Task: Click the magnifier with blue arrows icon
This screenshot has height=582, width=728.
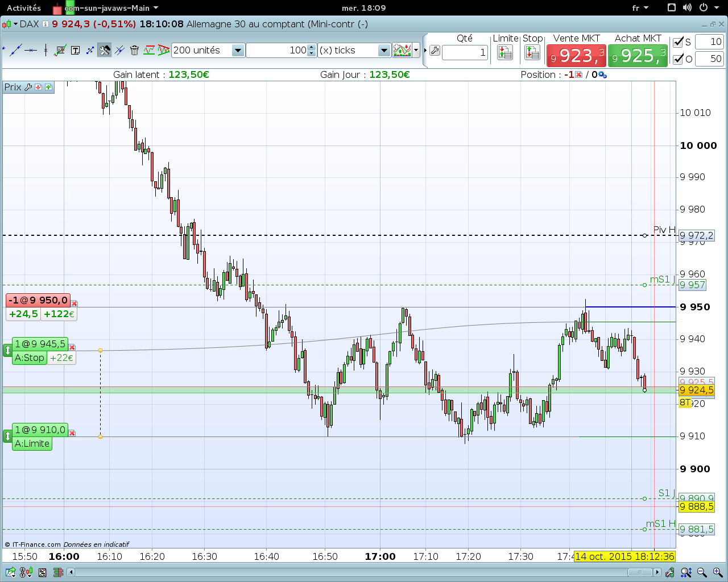Action: pos(686,572)
